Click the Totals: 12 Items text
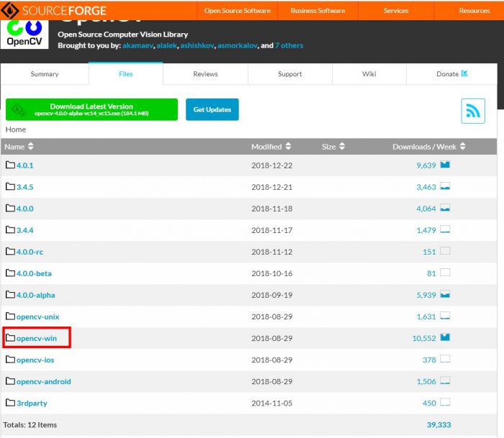 pyautogui.click(x=30, y=424)
